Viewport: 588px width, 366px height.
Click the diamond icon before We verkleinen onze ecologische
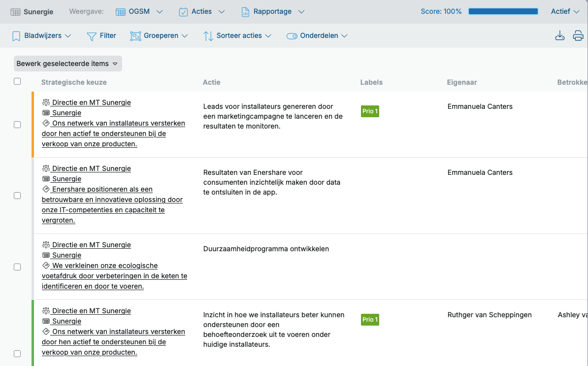46,266
